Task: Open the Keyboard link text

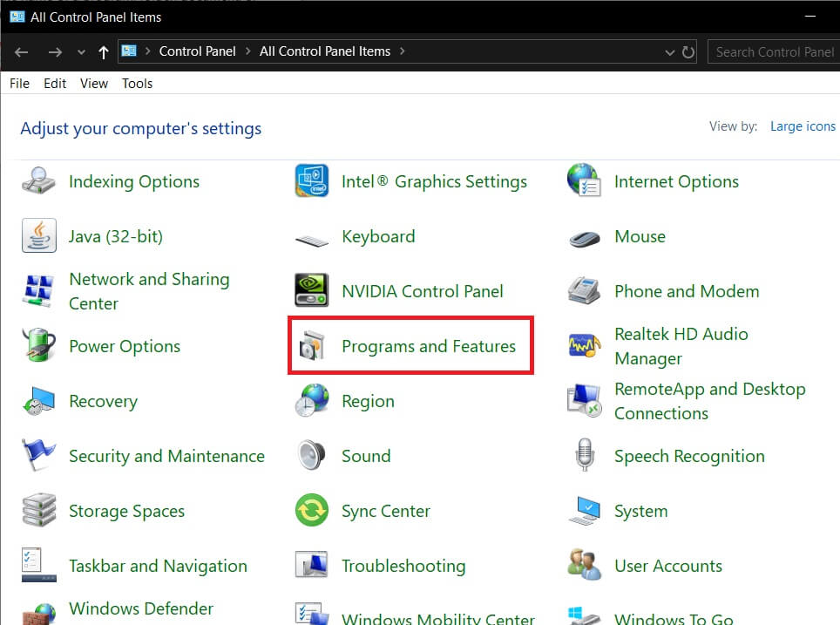Action: (378, 236)
